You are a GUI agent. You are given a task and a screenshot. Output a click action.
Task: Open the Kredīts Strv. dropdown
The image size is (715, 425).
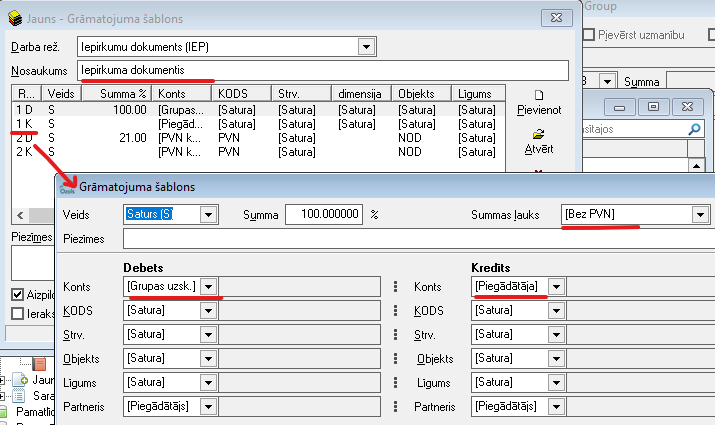[556, 334]
